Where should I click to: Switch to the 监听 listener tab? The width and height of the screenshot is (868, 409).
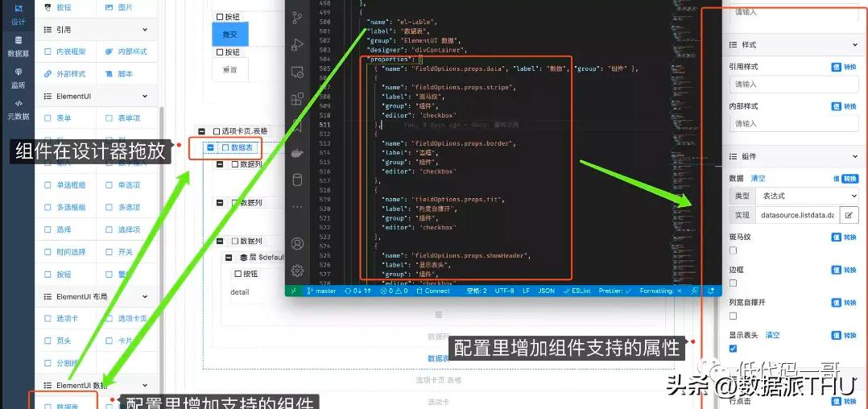click(x=18, y=79)
